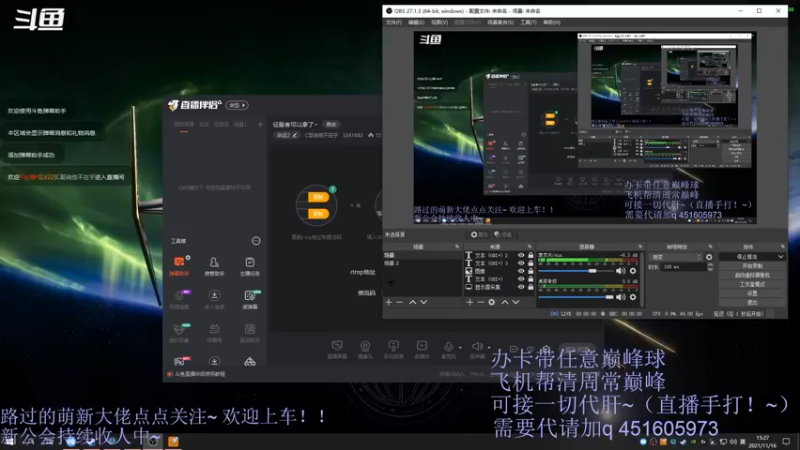Open transition properties gear in 转场特效
The image size is (800, 450).
coord(709,257)
